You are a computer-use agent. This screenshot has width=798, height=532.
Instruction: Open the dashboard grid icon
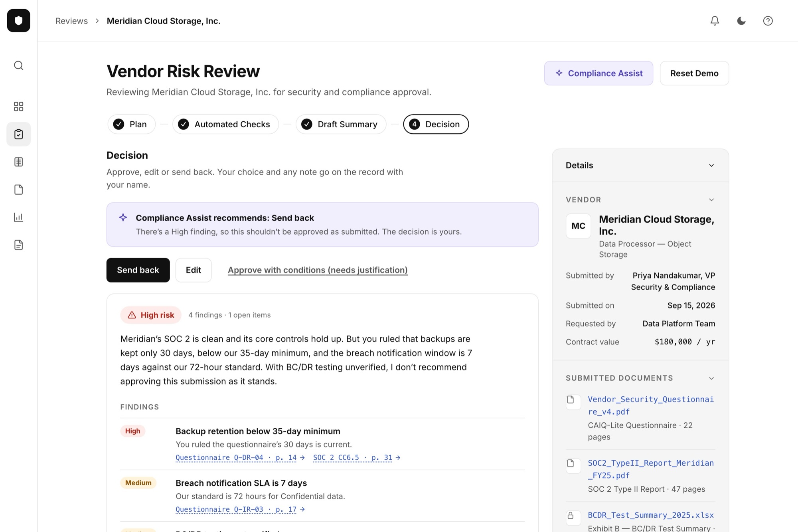(19, 106)
